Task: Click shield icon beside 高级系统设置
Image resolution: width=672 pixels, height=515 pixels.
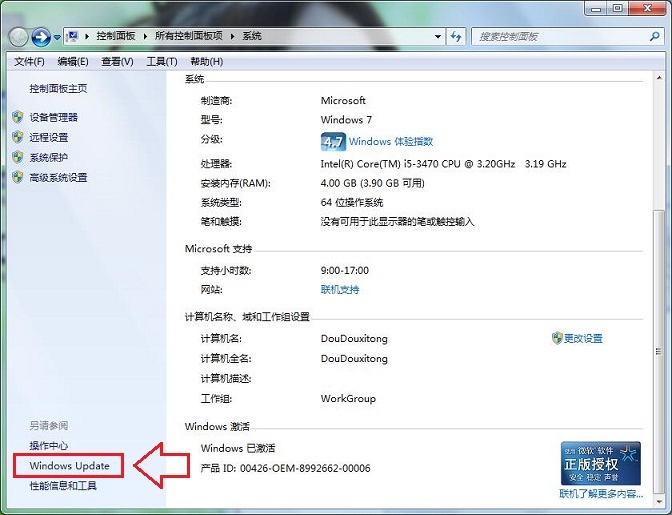Action: (18, 177)
